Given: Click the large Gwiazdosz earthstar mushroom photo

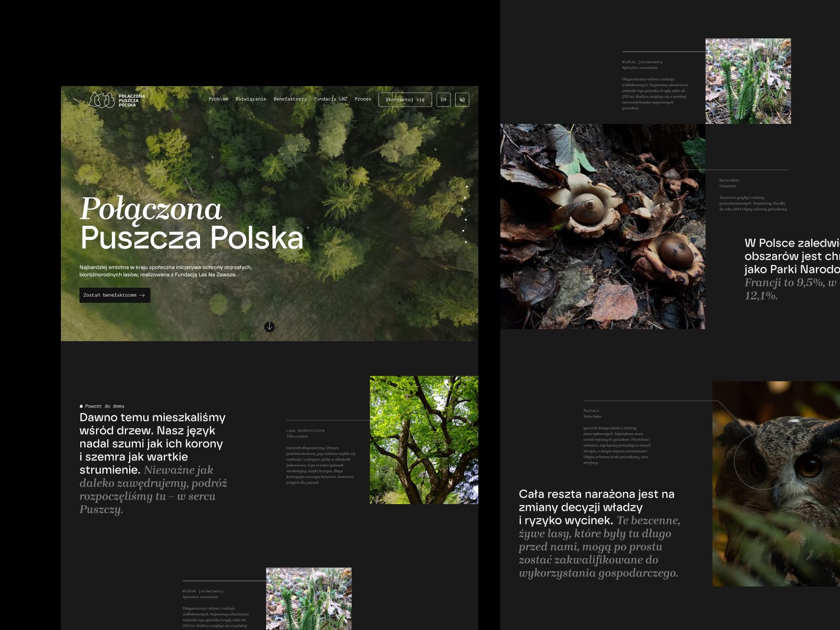Looking at the screenshot, I should [x=603, y=227].
